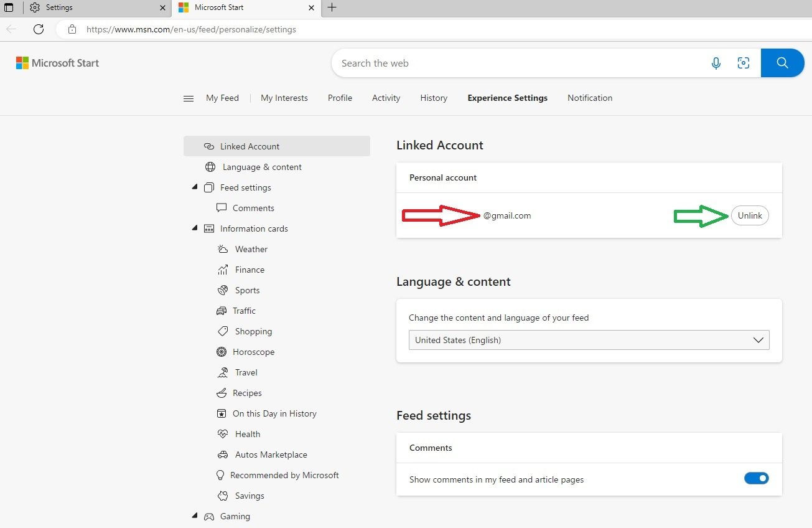The width and height of the screenshot is (812, 528).
Task: Close the Microsoft Start browser tab
Action: [312, 7]
